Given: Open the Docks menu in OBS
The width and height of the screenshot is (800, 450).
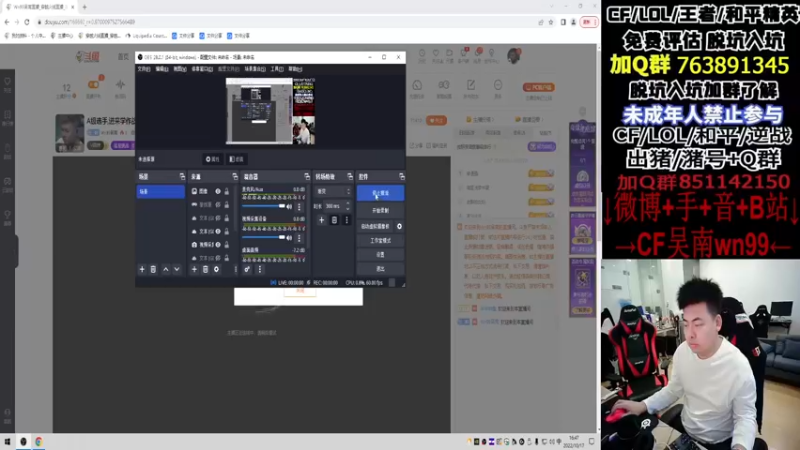Looking at the screenshot, I should point(202,69).
